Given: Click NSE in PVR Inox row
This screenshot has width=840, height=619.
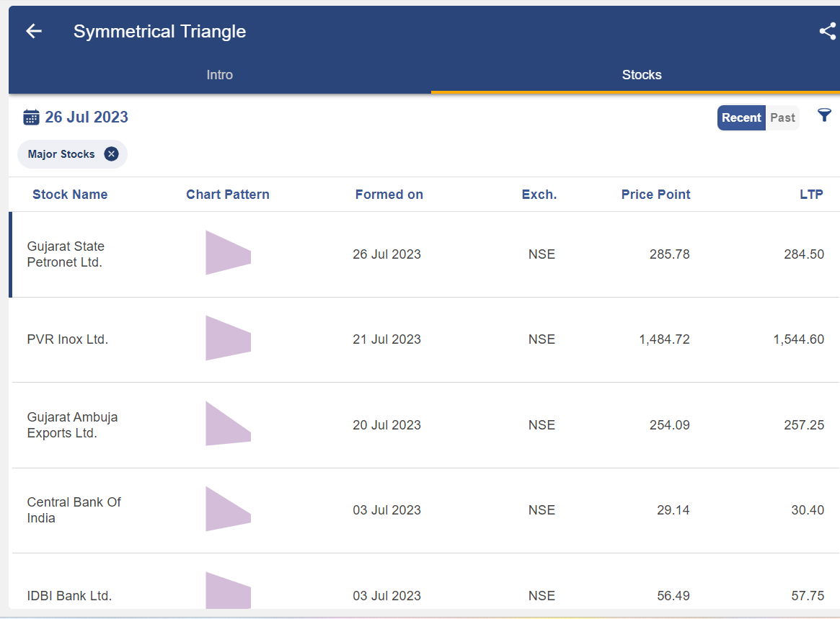Looking at the screenshot, I should pos(541,339).
